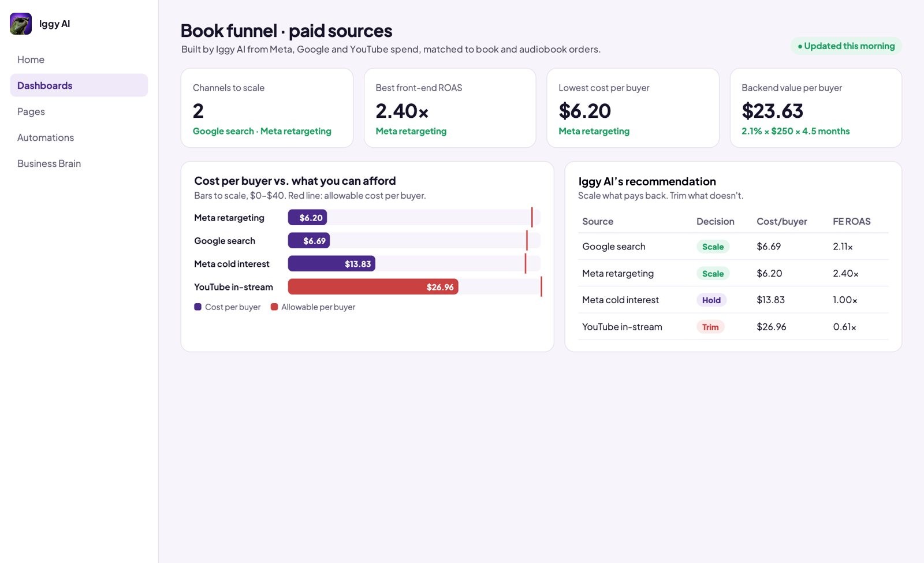Click the 1.00× FE ROAS value
Screen dimensions: 924x563
pyautogui.click(x=845, y=300)
